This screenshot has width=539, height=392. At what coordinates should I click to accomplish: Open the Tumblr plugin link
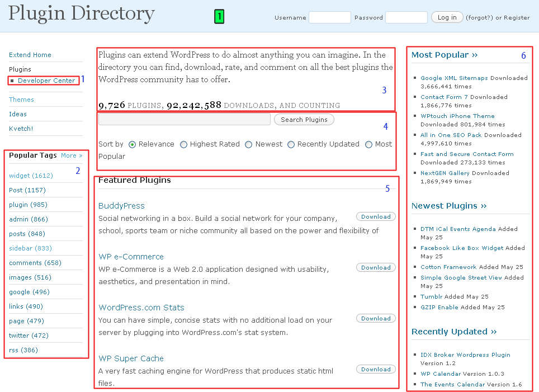[432, 296]
